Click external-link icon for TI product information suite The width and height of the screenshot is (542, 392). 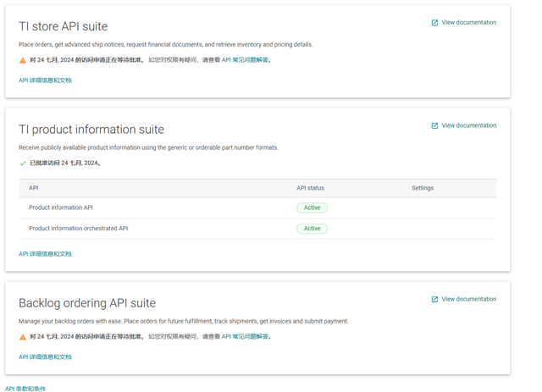tap(435, 125)
